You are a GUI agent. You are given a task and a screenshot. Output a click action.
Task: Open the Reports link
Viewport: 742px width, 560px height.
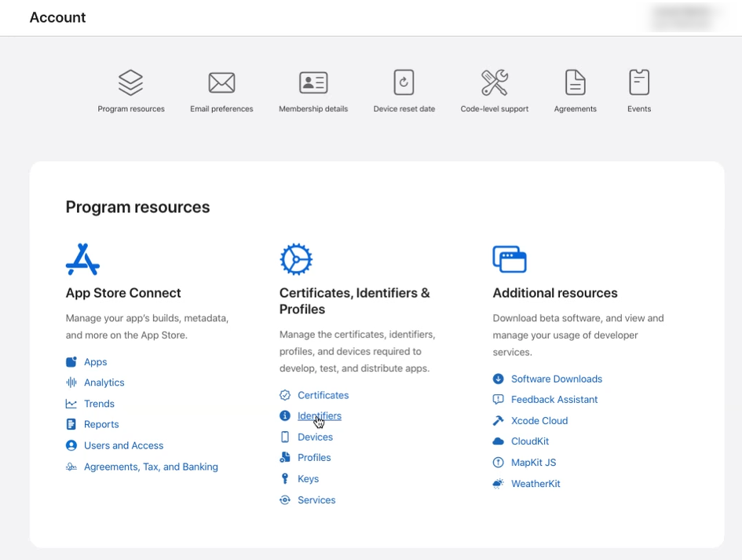point(101,425)
